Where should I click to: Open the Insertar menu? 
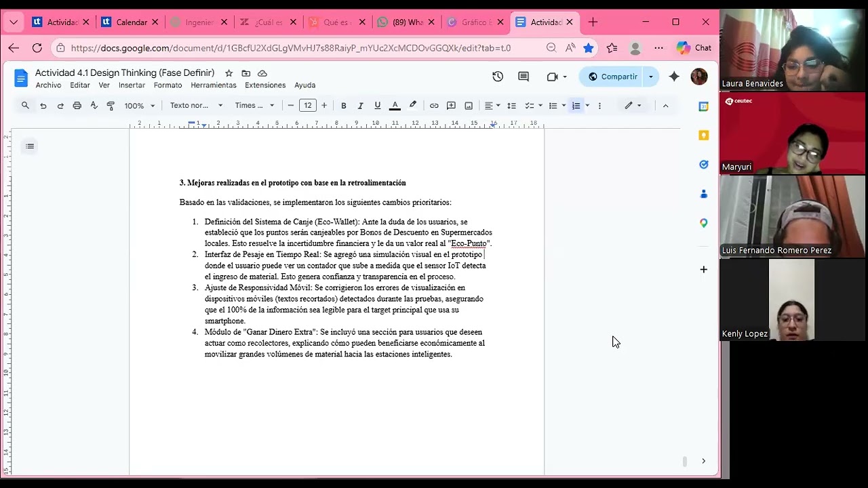(132, 85)
